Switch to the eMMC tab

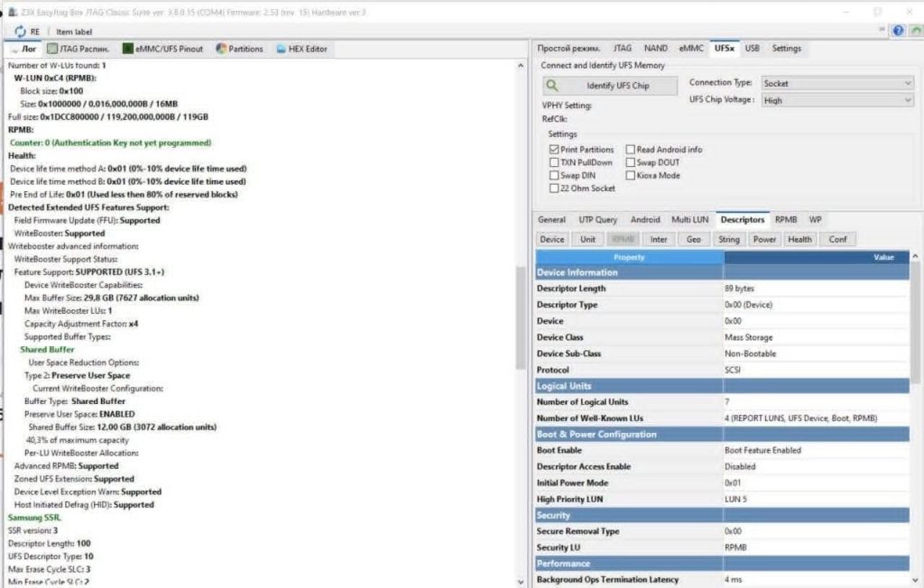click(691, 48)
